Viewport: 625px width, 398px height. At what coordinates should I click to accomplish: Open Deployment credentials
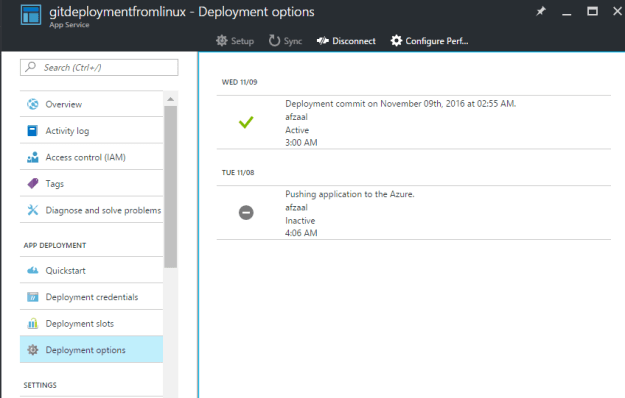[x=91, y=297]
